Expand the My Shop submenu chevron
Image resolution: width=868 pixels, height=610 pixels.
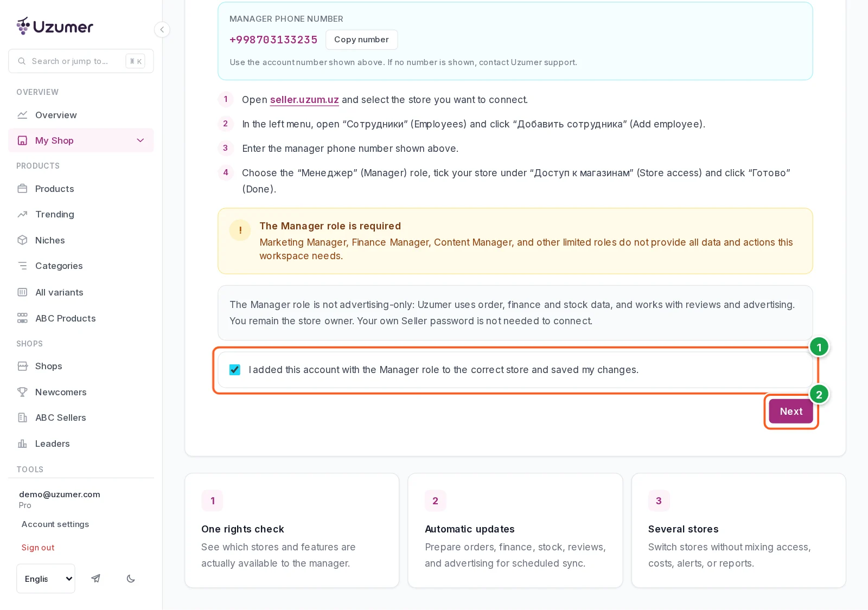coord(141,140)
